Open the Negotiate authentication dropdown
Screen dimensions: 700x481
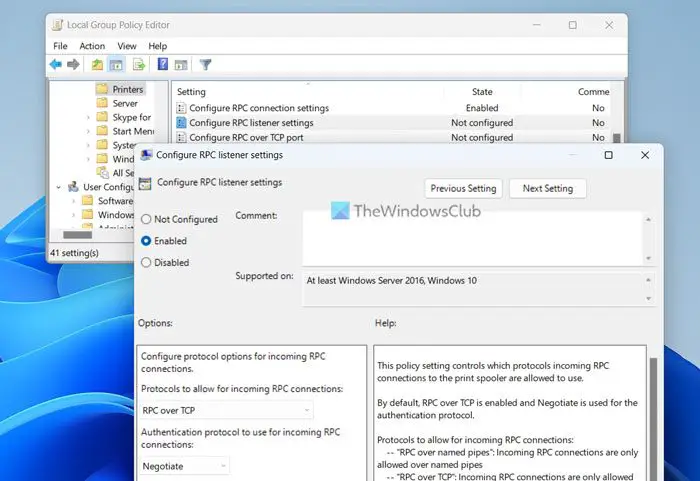point(184,466)
